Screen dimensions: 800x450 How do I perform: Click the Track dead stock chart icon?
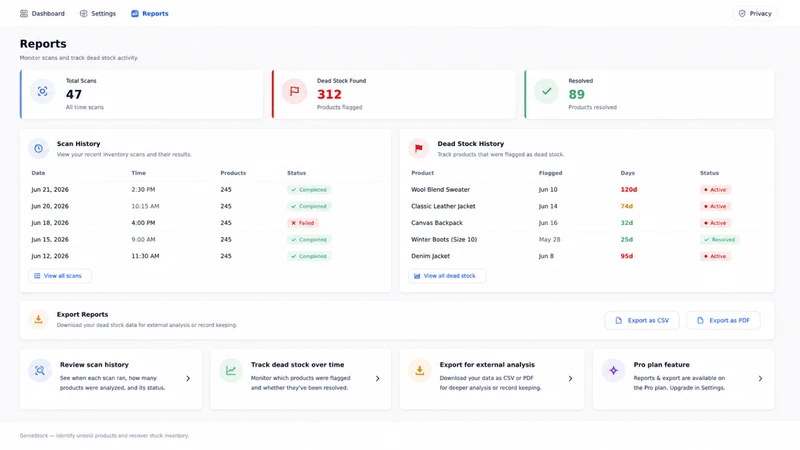click(231, 371)
